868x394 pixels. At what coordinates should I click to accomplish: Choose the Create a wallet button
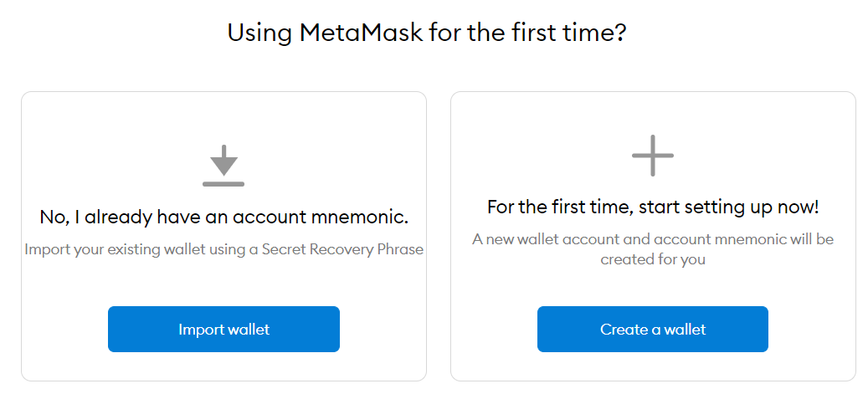coord(653,330)
